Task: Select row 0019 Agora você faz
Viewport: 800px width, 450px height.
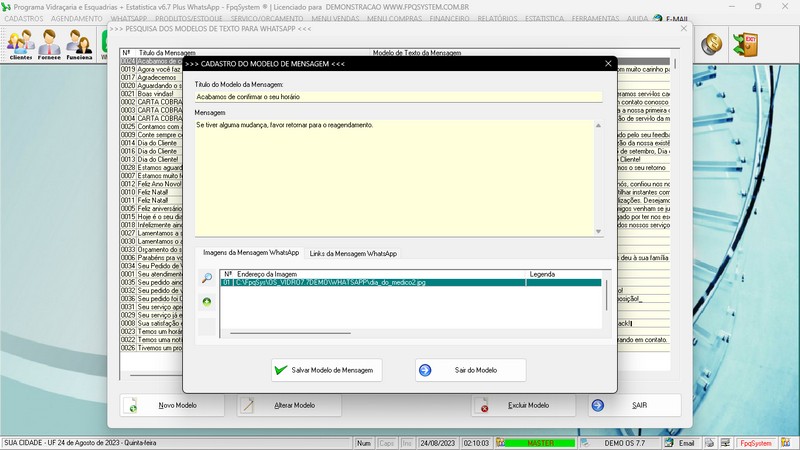Action: [x=151, y=69]
